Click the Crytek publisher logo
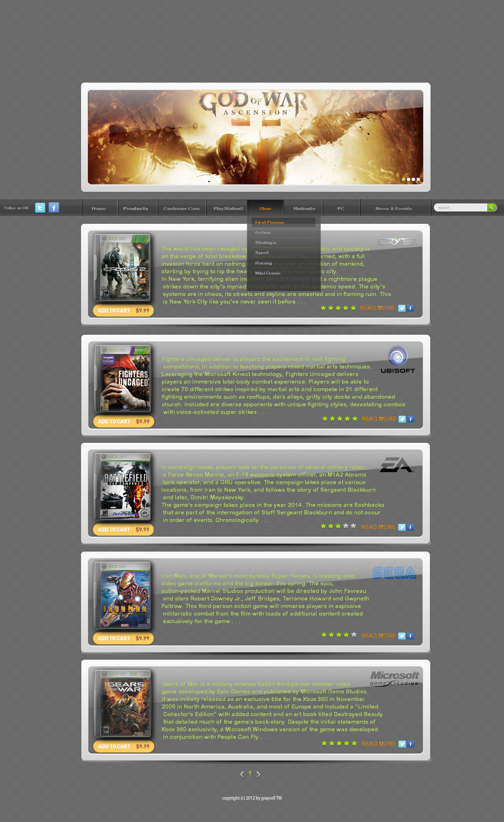Image resolution: width=504 pixels, height=822 pixels. [x=398, y=240]
